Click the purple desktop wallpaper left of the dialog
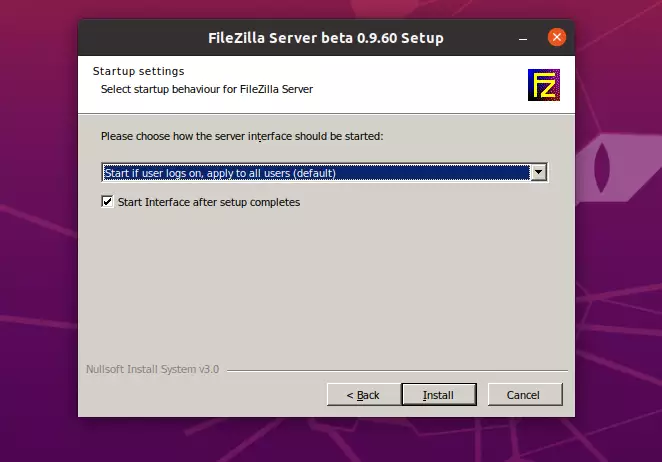Screen dimensions: 662x462 39,232
